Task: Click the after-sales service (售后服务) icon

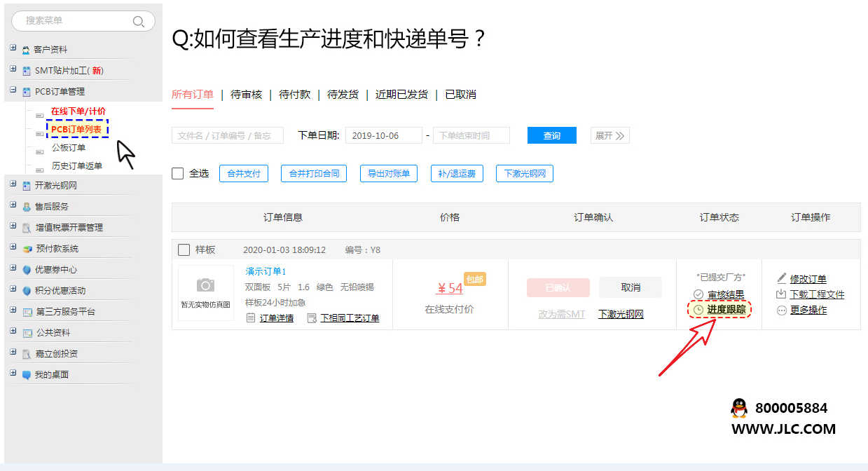Action: pyautogui.click(x=27, y=207)
